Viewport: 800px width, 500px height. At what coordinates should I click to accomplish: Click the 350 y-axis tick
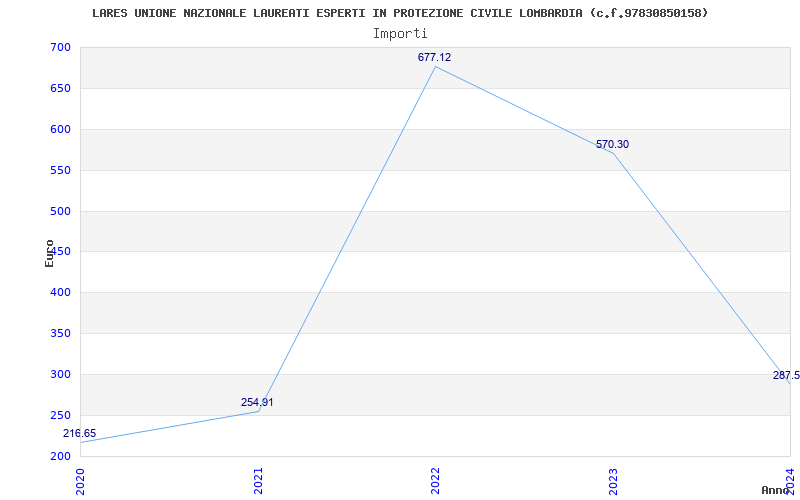[x=60, y=334]
